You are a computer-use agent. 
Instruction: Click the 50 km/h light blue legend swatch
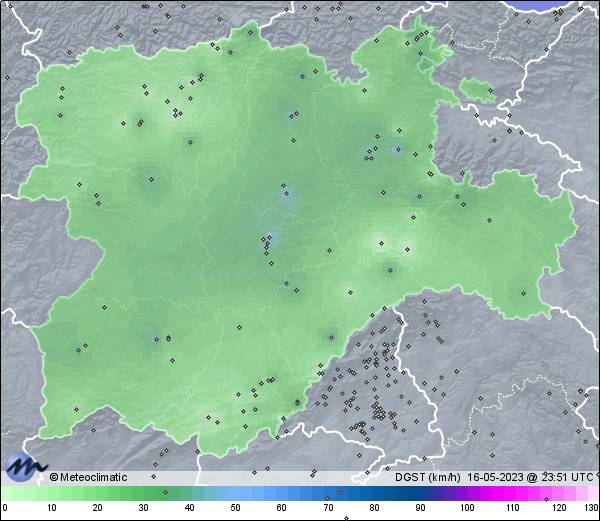[236, 493]
